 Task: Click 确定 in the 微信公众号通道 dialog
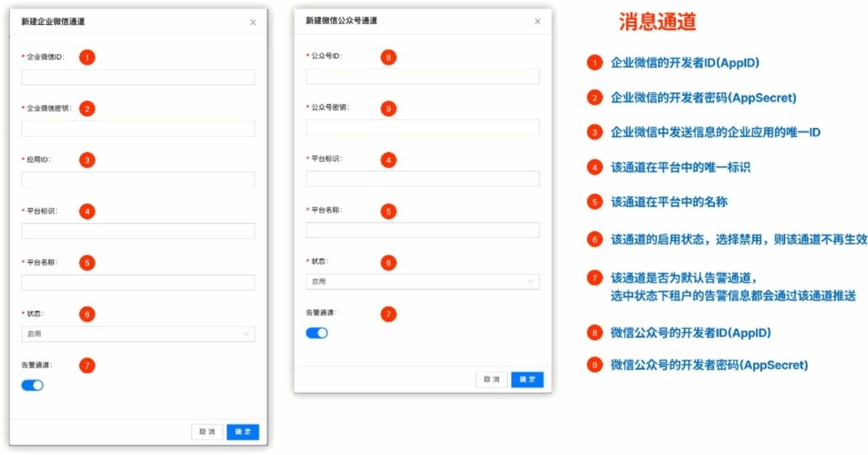527,379
